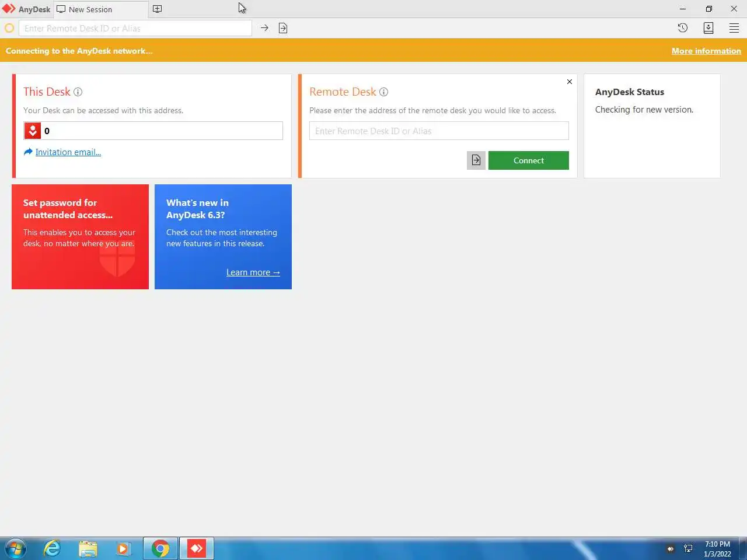Click the green Connect button

(529, 160)
